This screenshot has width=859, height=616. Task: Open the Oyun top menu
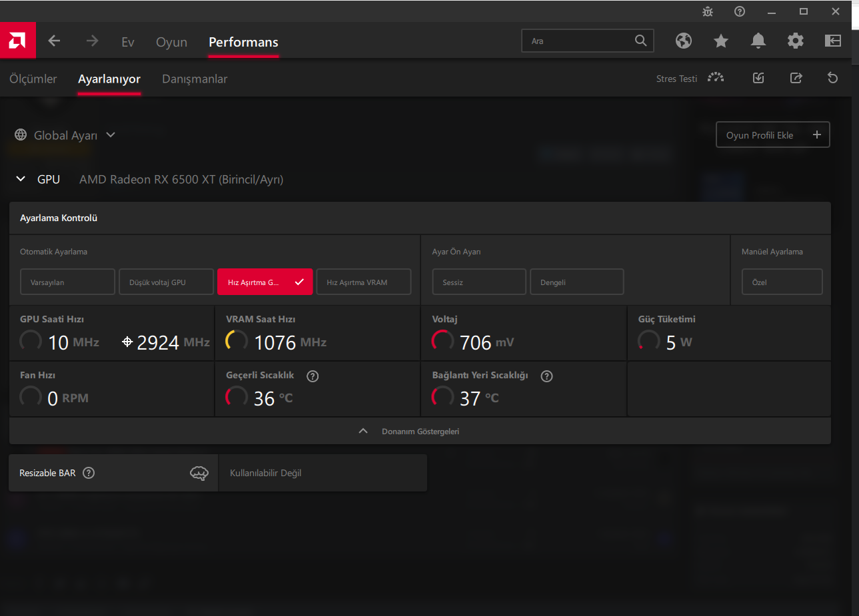coord(171,42)
